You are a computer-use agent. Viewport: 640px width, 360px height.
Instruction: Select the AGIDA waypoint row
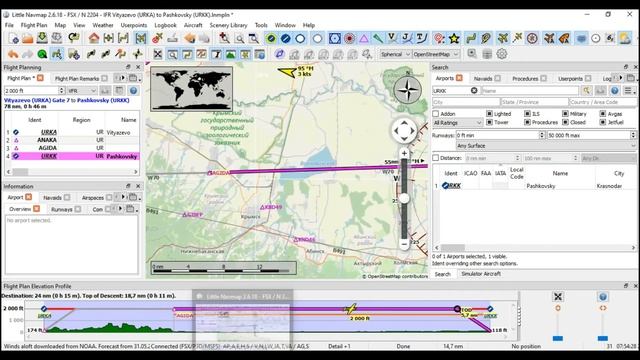72,148
